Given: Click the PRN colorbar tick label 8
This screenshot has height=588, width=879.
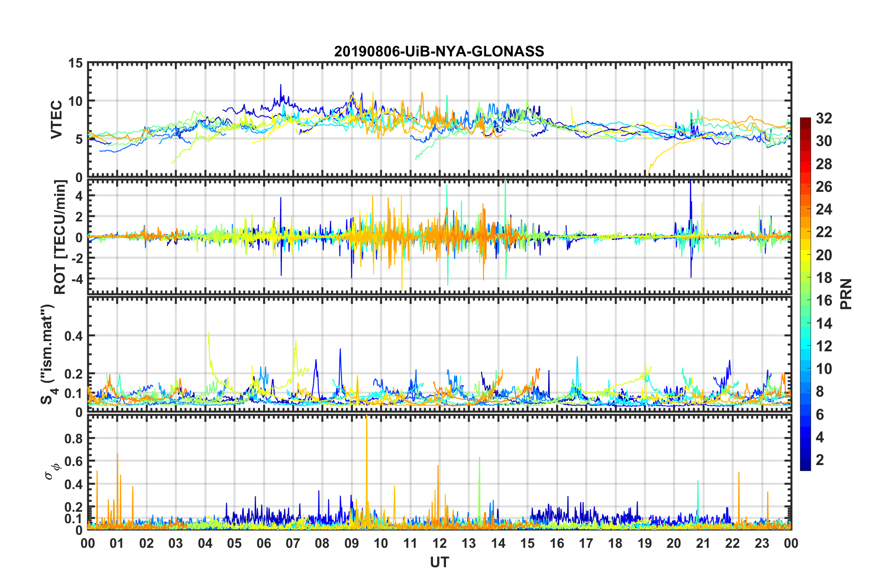Looking at the screenshot, I should coord(819,392).
